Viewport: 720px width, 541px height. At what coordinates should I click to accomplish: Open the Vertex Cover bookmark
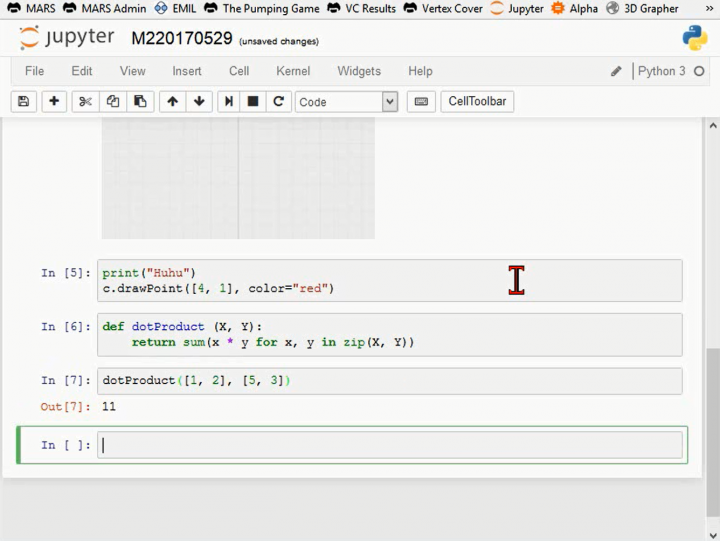pos(443,8)
